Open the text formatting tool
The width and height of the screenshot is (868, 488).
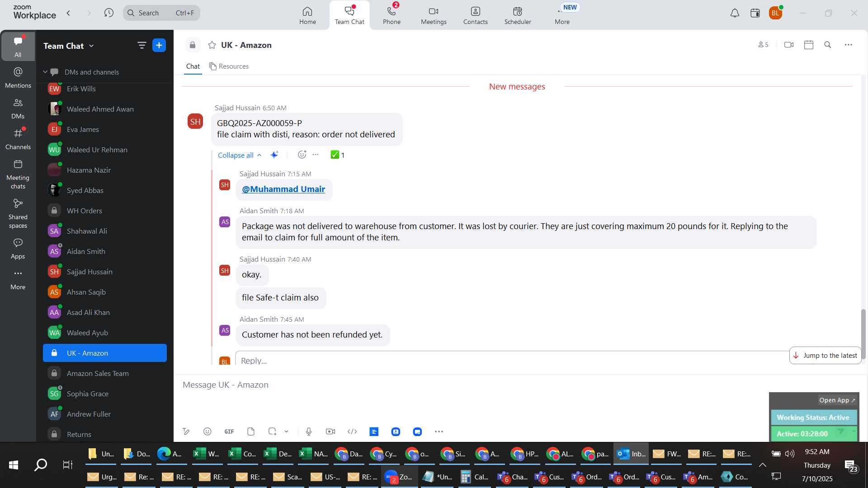click(186, 432)
